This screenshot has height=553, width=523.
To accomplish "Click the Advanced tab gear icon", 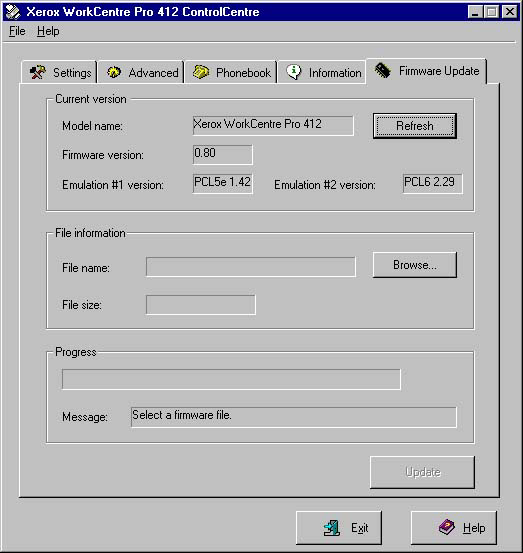I will click(114, 72).
